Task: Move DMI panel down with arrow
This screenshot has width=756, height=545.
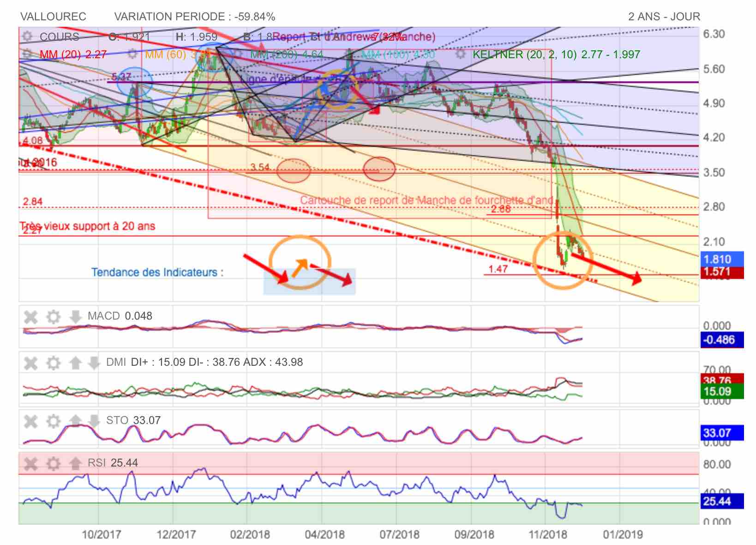Action: (x=94, y=363)
